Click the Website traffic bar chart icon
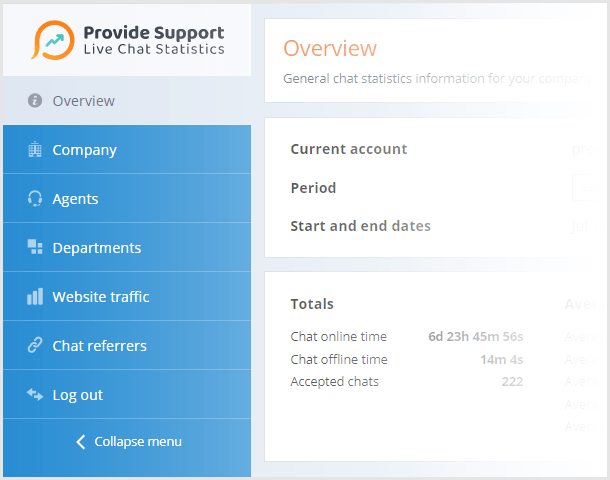The image size is (610, 480). pos(35,297)
